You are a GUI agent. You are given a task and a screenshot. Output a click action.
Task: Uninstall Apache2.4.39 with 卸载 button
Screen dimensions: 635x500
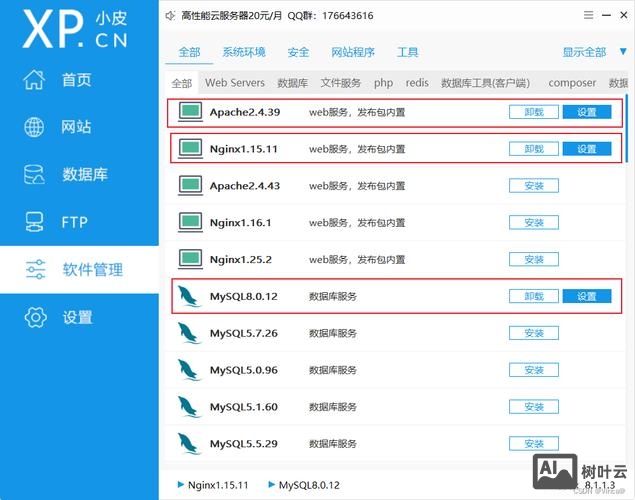coord(534,112)
